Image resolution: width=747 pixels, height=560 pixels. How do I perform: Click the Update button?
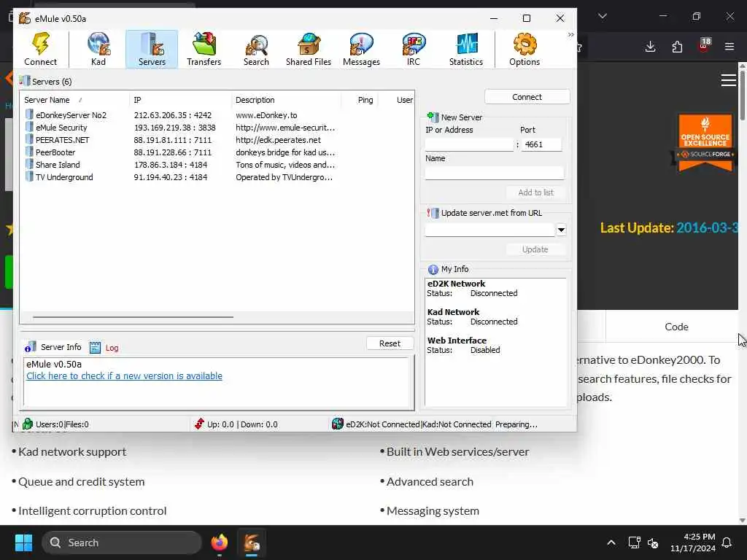[535, 249]
